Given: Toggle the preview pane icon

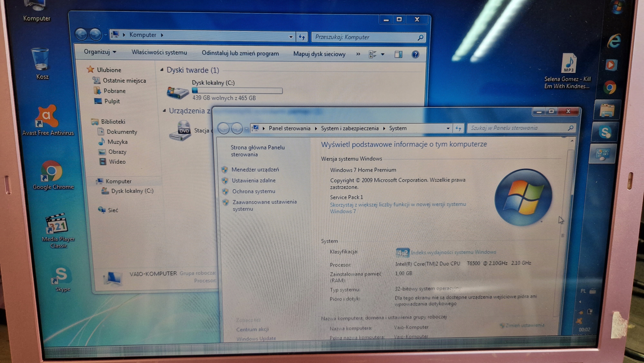Looking at the screenshot, I should pos(398,54).
